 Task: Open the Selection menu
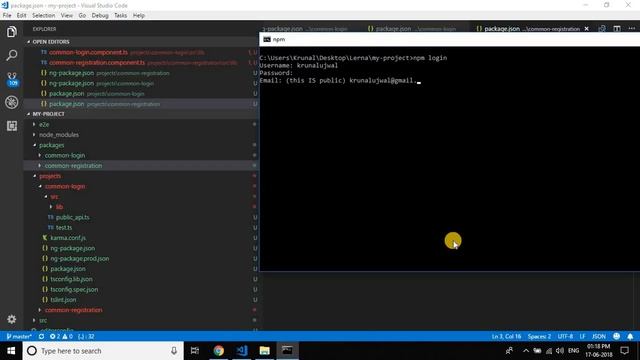click(x=43, y=16)
